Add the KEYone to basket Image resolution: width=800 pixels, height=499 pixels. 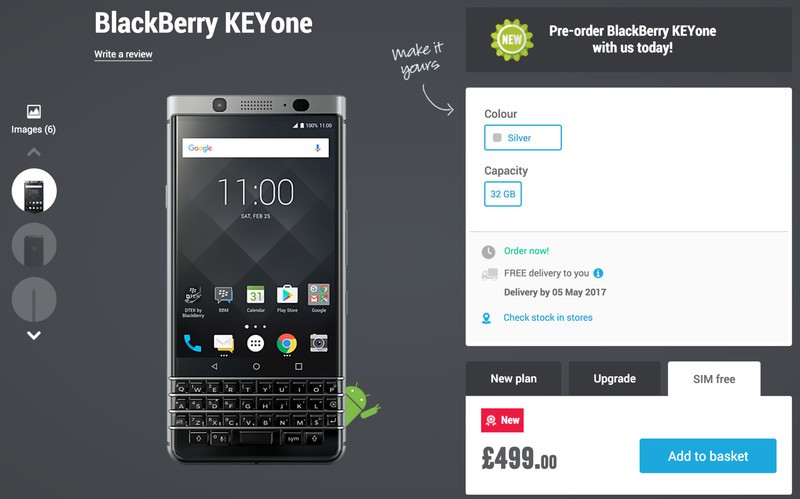[708, 456]
